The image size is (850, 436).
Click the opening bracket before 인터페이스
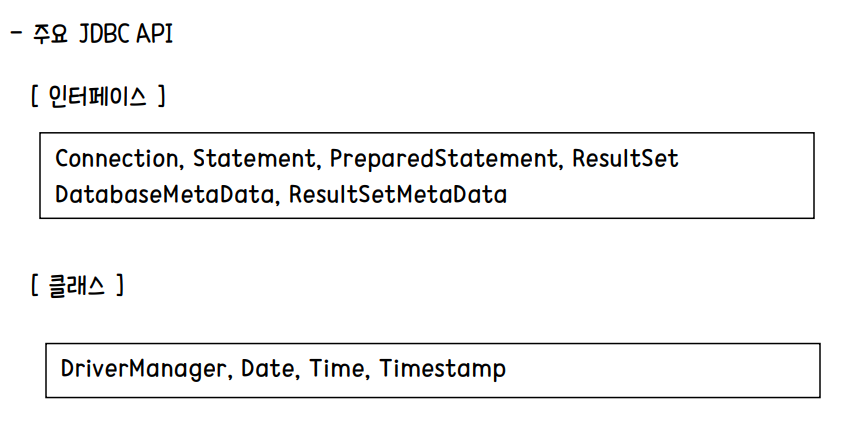click(35, 97)
